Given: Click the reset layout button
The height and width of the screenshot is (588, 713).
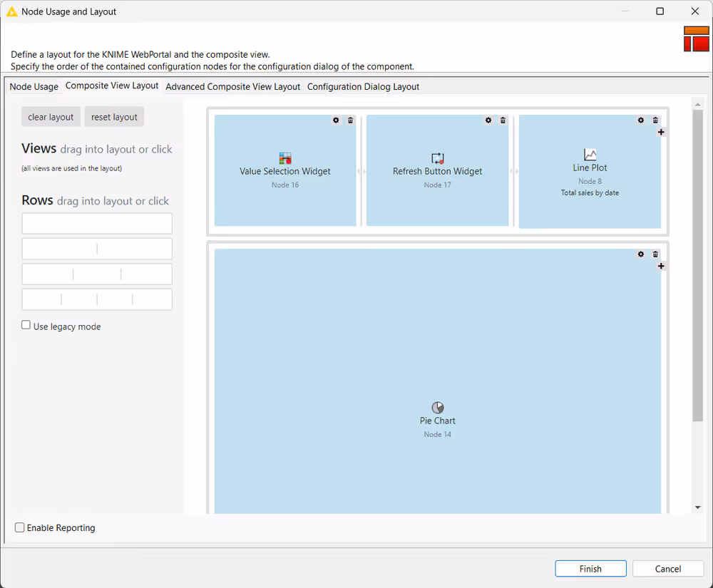Looking at the screenshot, I should [114, 116].
